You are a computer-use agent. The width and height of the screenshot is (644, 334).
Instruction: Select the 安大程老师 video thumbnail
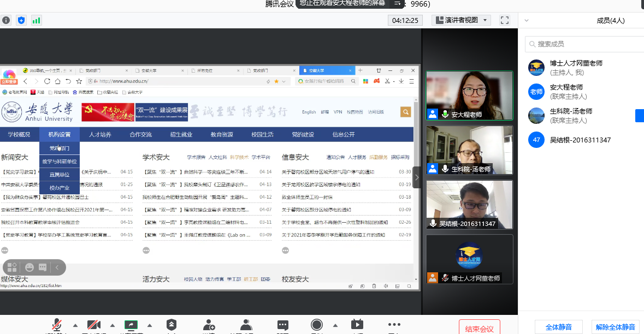coord(469,96)
